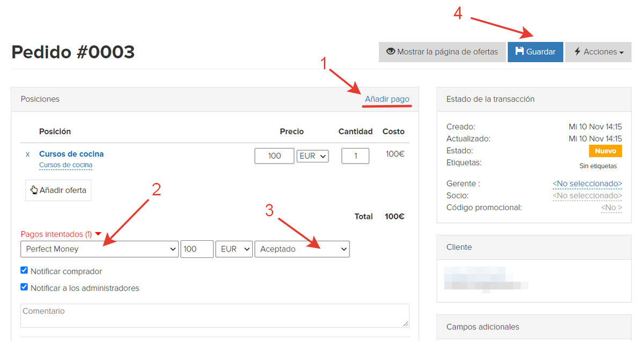Edit the price field showing 100
The image size is (644, 341).
click(274, 156)
